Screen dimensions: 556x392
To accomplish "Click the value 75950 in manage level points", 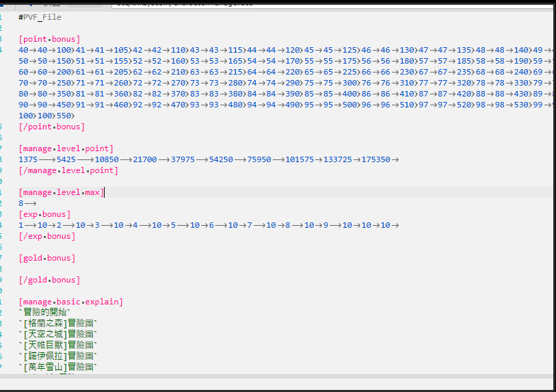I will (259, 159).
